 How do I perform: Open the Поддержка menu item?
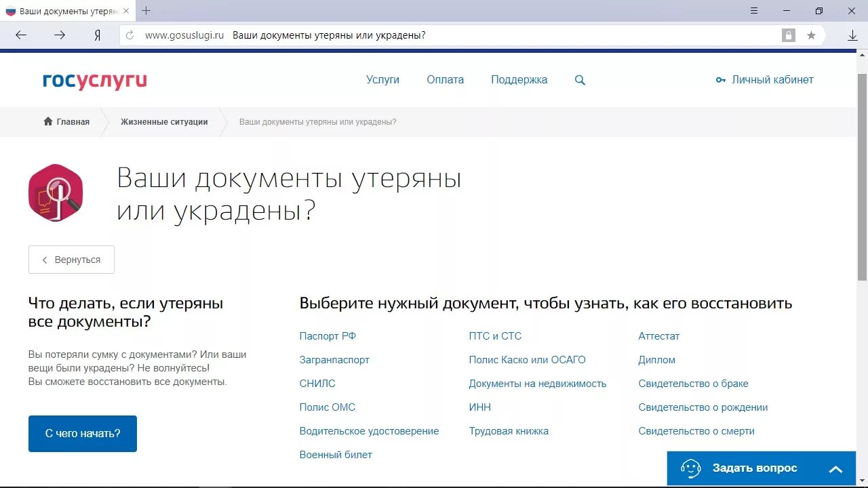(x=519, y=80)
